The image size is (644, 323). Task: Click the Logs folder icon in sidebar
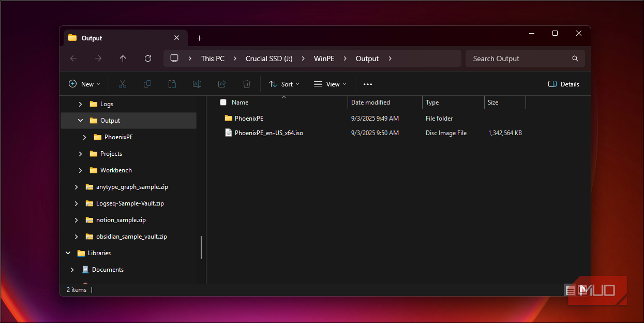tap(94, 104)
